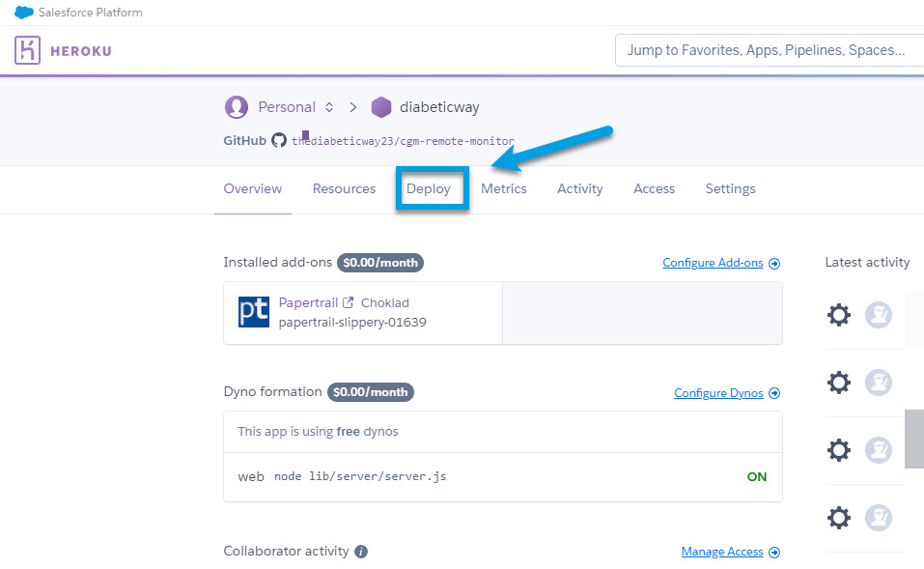Open the Manage Access link
The width and height of the screenshot is (924, 569).
click(x=730, y=552)
